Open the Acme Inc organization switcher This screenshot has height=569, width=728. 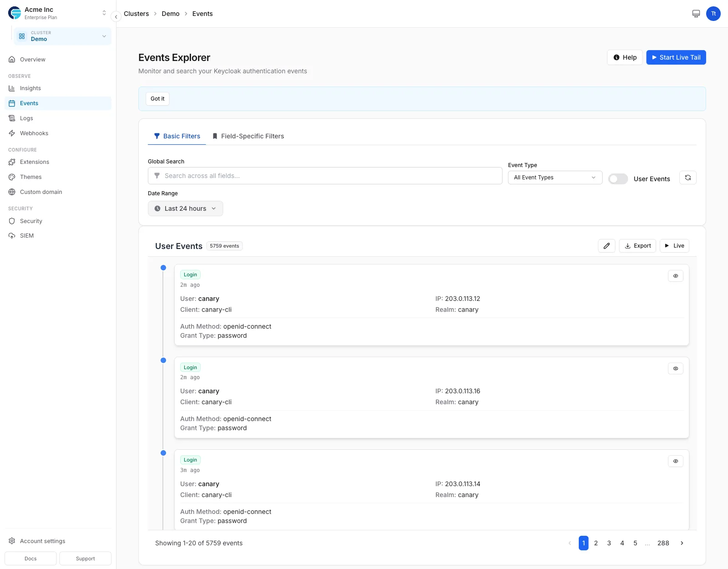click(58, 13)
